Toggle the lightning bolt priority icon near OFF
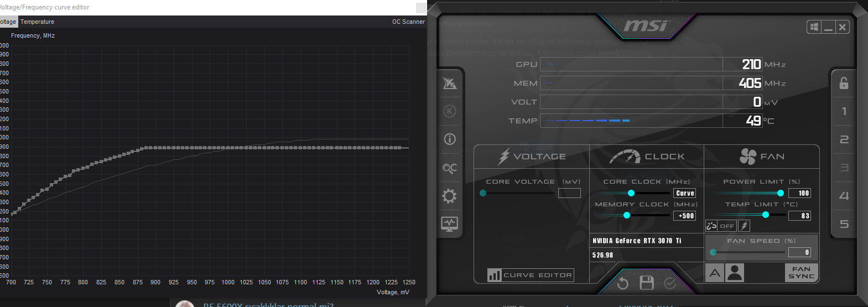 pos(744,226)
